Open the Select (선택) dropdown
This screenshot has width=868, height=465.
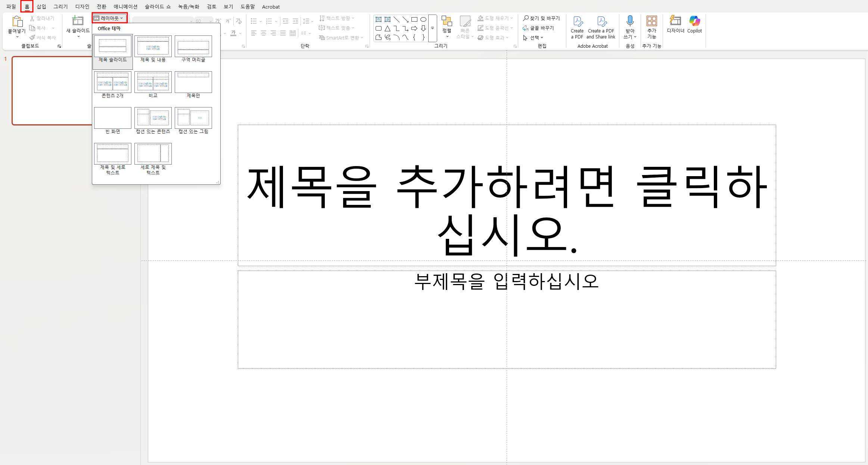[x=534, y=38]
